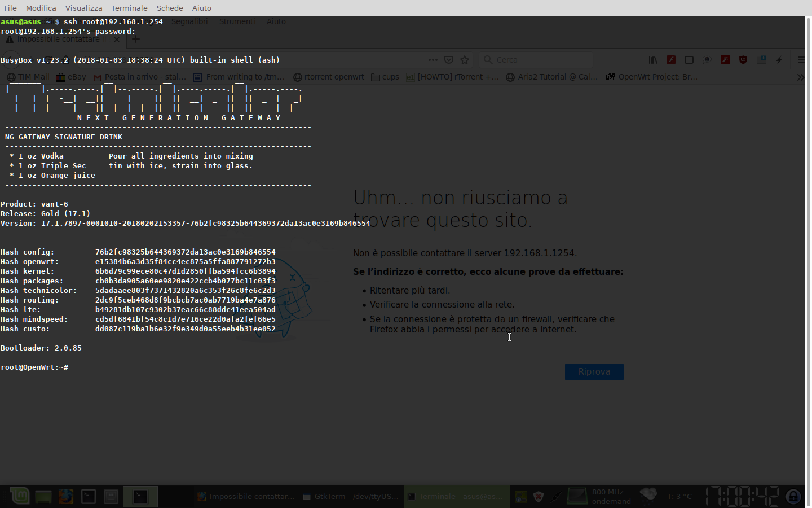Viewport: 812px width, 508px height.
Task: Launch Firefox from panel launcher
Action: click(66, 497)
